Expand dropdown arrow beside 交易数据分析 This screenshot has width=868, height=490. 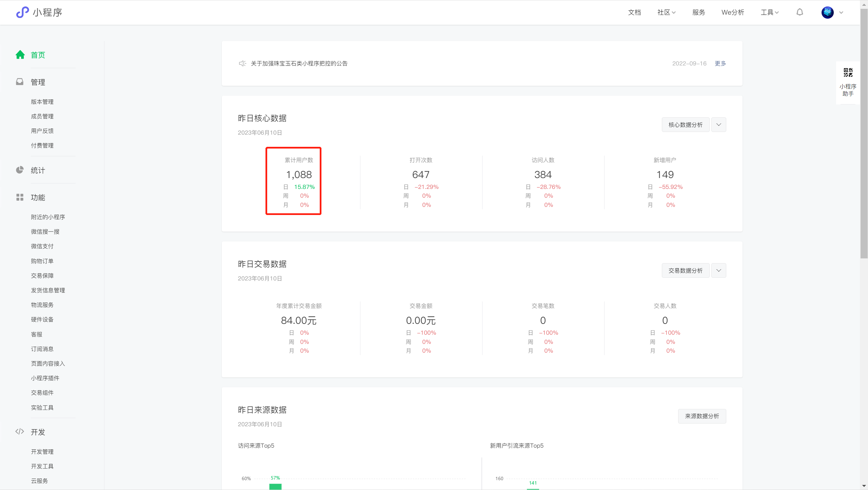[718, 271]
